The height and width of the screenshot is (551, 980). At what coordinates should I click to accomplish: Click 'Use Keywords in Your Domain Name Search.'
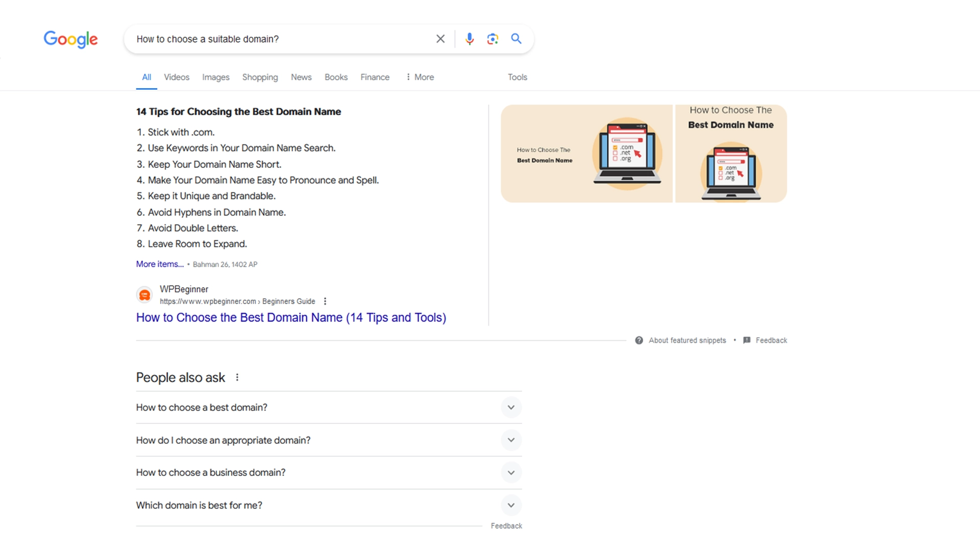point(241,148)
